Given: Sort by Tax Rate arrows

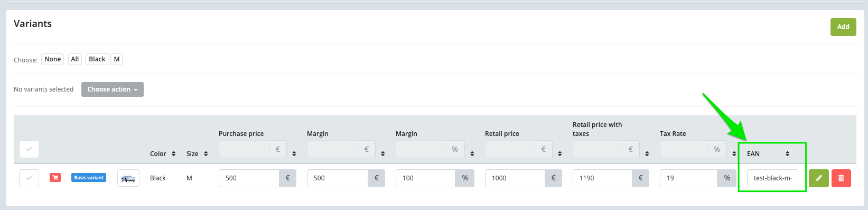Looking at the screenshot, I should 734,154.
